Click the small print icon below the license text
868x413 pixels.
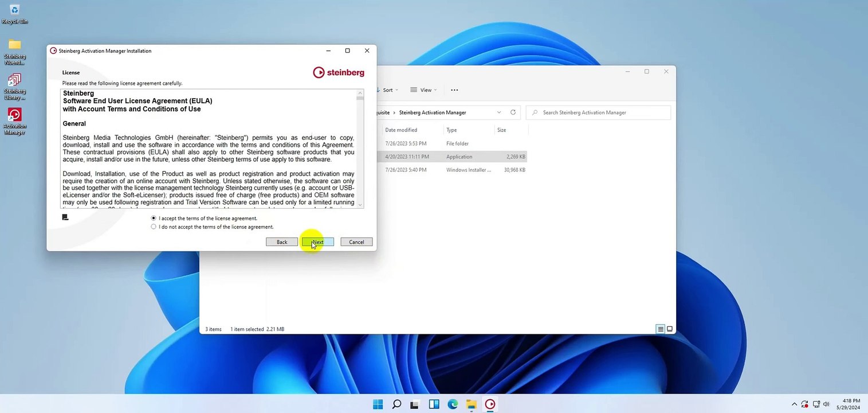coord(65,217)
